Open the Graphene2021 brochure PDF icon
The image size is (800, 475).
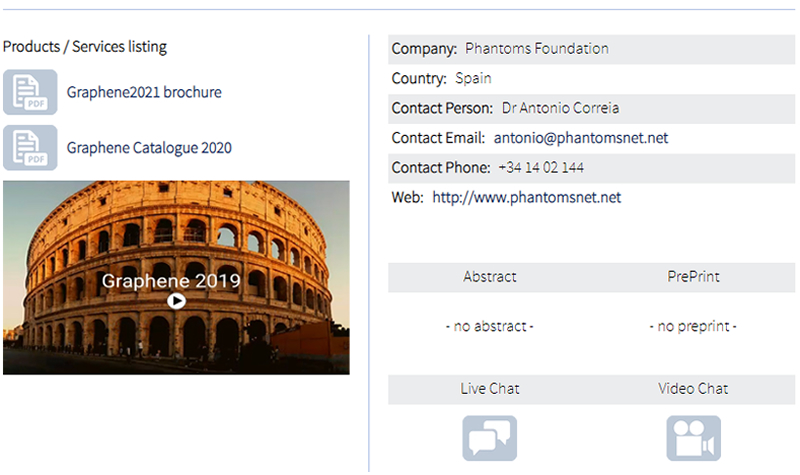(x=30, y=92)
